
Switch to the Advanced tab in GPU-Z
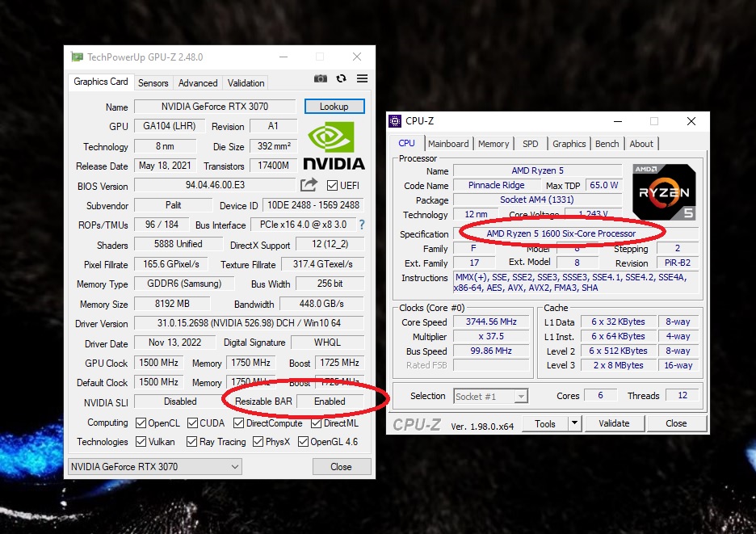(198, 83)
